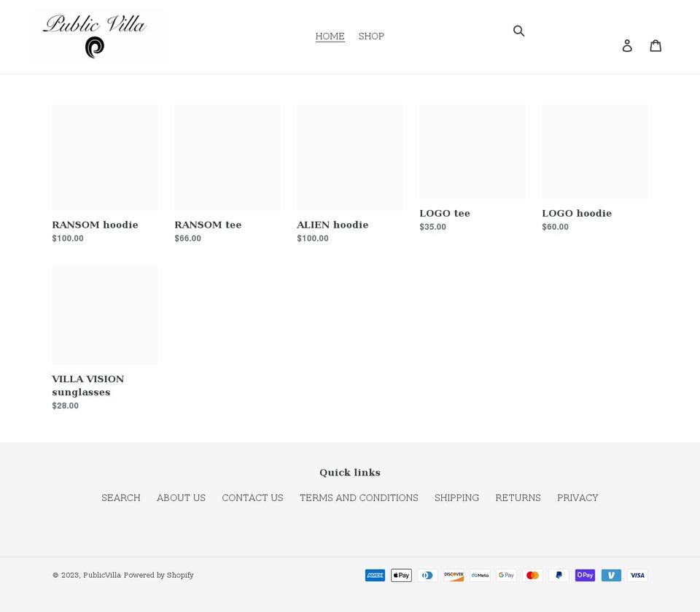Click the RANSOM hoodie title
Screen dimensions: 700x612
point(95,225)
